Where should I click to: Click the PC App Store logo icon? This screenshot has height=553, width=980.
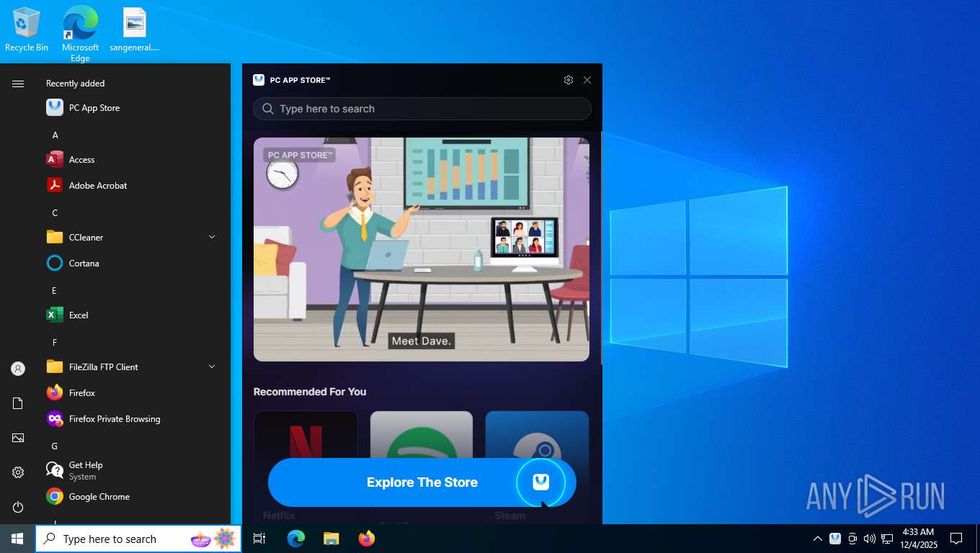click(259, 80)
